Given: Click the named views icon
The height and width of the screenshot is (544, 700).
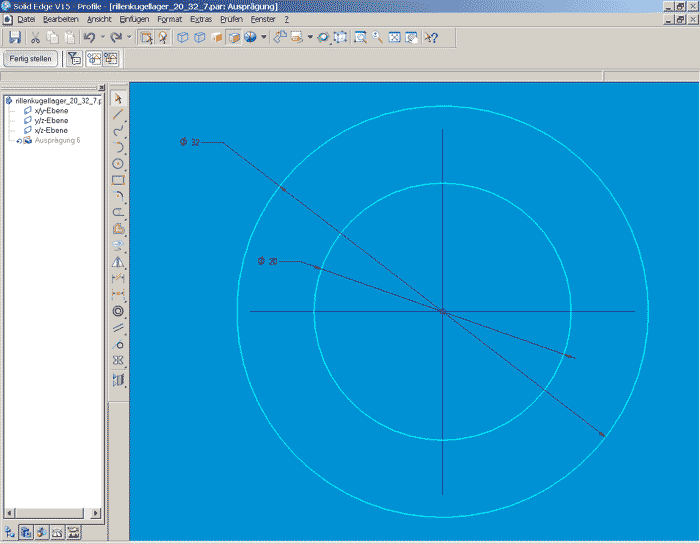Looking at the screenshot, I should point(297,37).
